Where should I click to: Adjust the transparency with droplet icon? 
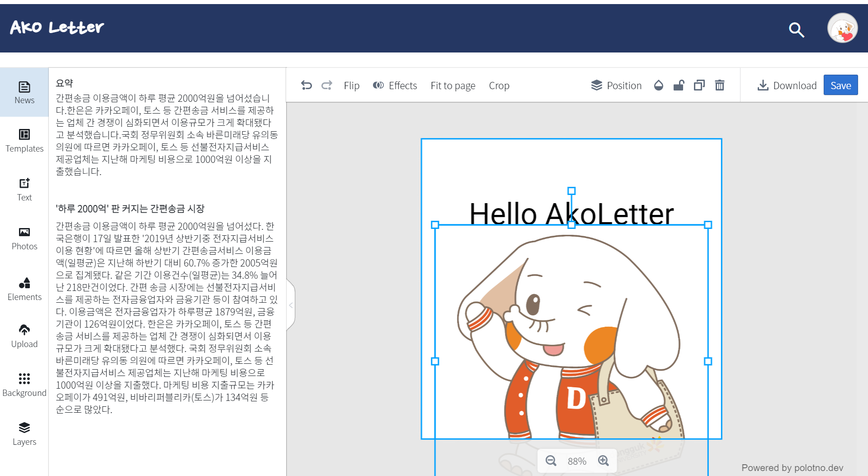tap(659, 85)
